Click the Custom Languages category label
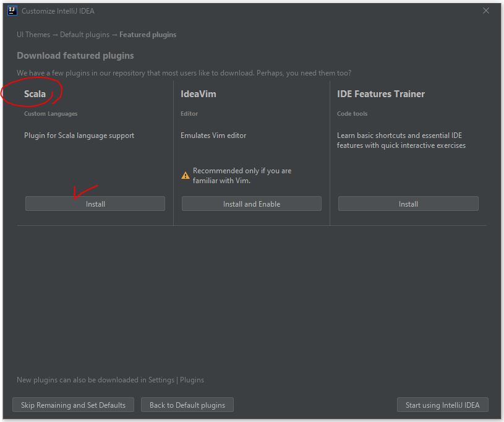The width and height of the screenshot is (504, 422). click(51, 113)
